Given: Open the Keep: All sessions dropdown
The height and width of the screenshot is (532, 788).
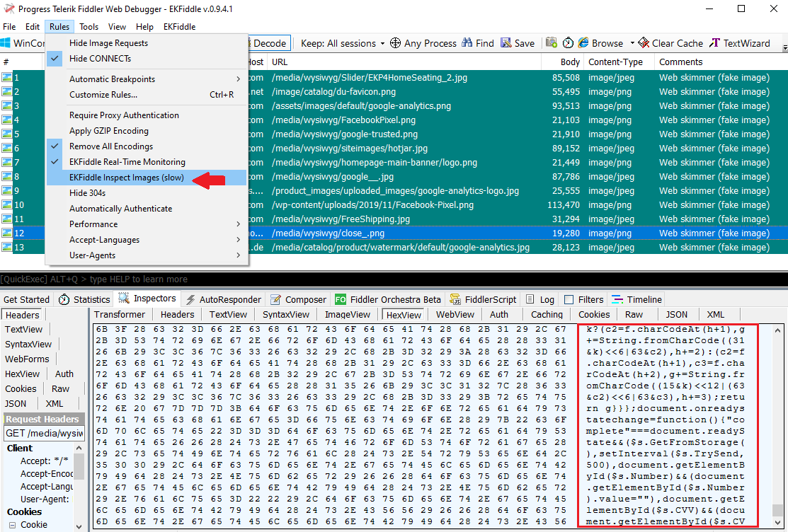Looking at the screenshot, I should coord(343,43).
